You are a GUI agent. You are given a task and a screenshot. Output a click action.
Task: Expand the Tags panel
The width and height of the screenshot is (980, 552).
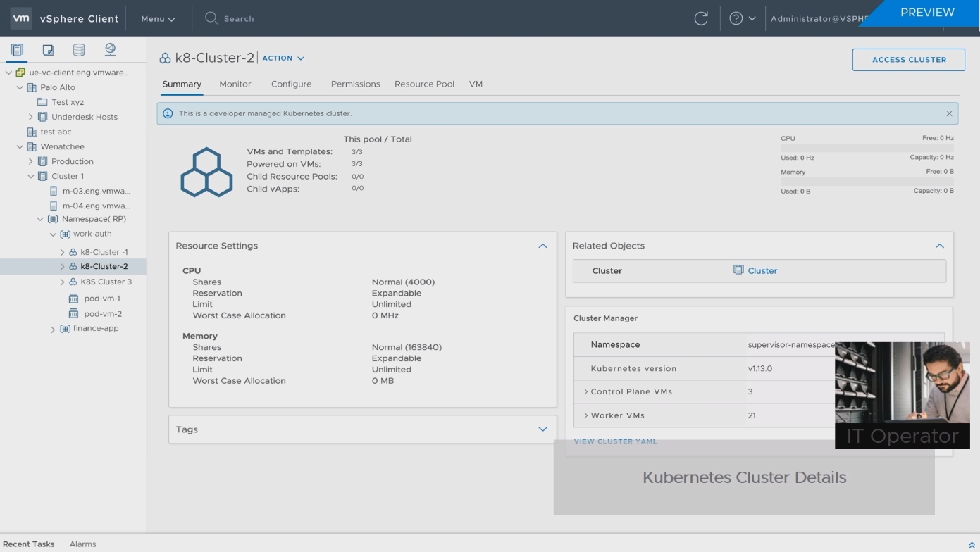pyautogui.click(x=542, y=429)
